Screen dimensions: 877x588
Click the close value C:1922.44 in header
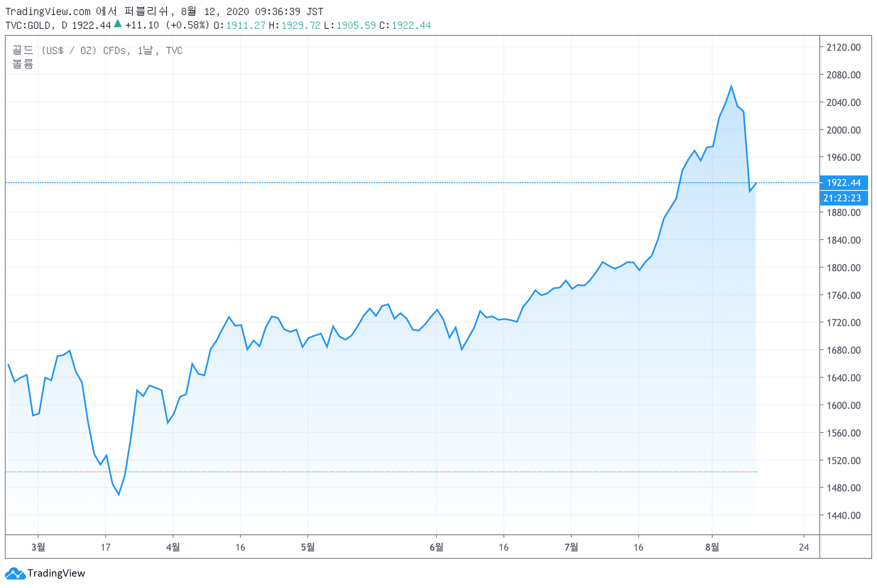point(405,25)
